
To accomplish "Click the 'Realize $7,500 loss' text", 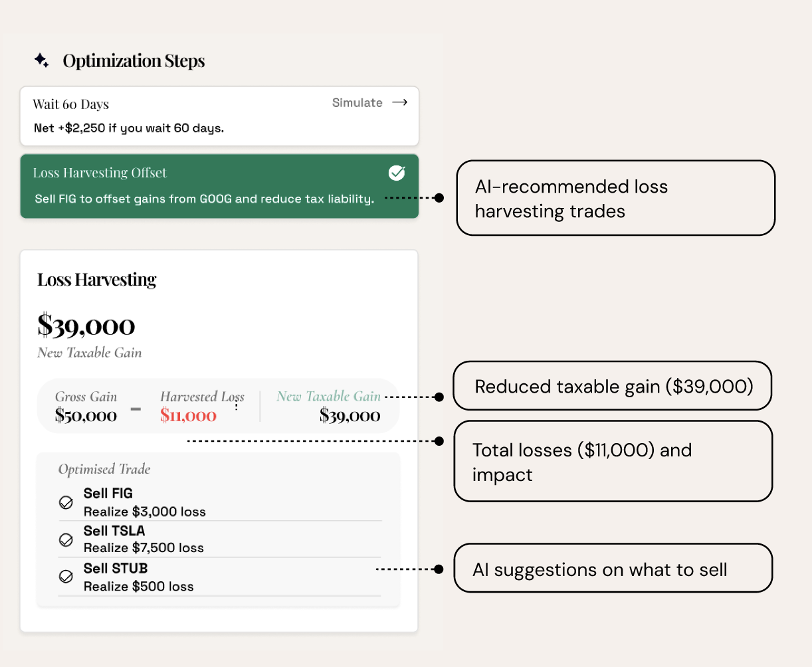I will (x=144, y=548).
